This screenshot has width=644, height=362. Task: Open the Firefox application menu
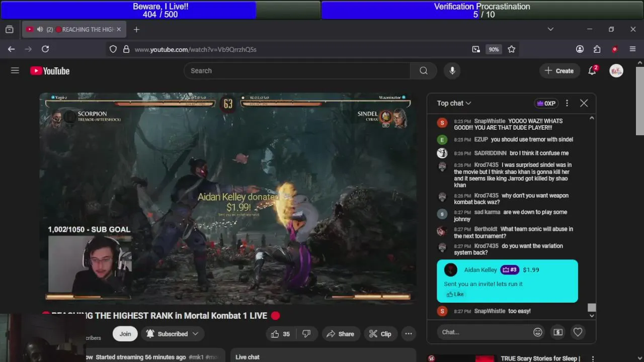(x=633, y=49)
